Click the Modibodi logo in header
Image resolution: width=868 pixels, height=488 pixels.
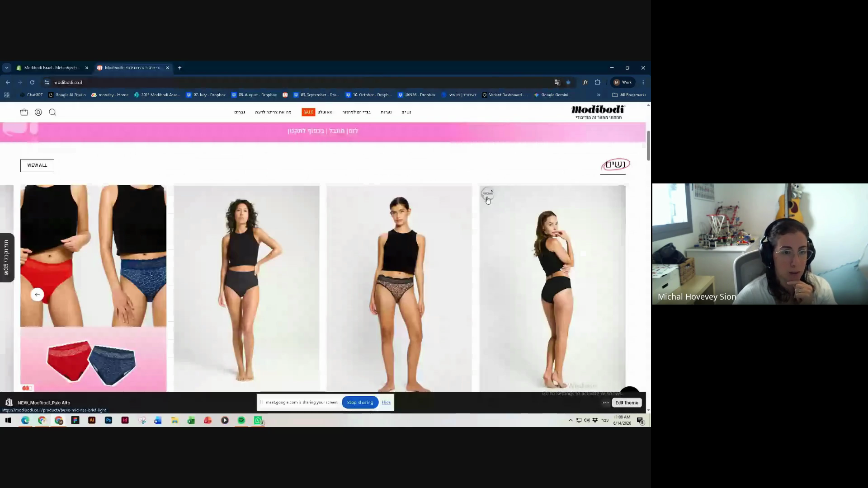pos(598,112)
